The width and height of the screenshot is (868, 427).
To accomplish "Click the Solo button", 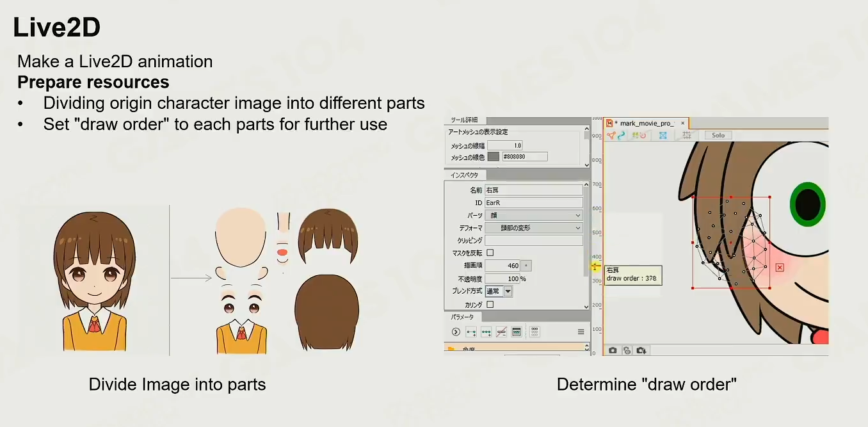I will (x=718, y=135).
